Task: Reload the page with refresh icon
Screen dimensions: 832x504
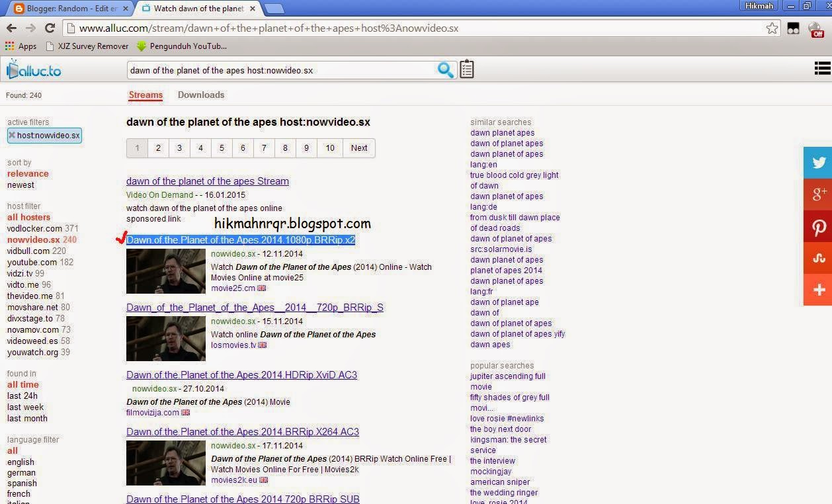Action: (x=50, y=28)
